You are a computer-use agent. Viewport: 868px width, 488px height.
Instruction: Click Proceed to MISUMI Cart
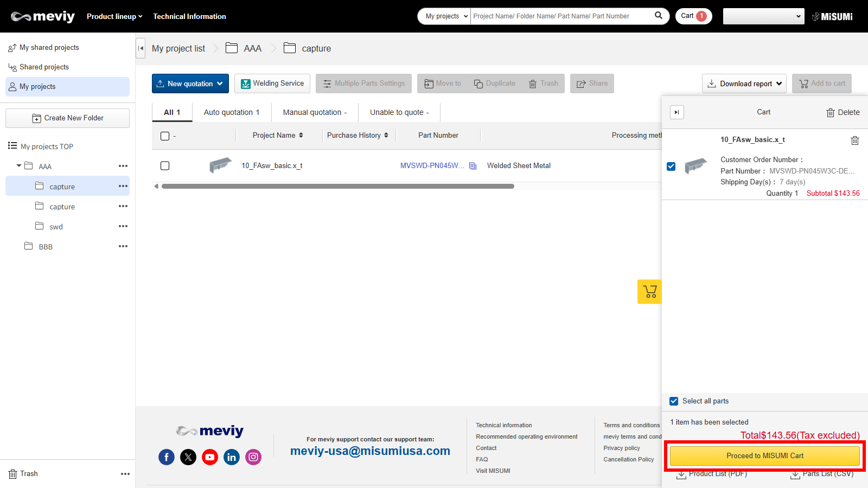(x=764, y=456)
